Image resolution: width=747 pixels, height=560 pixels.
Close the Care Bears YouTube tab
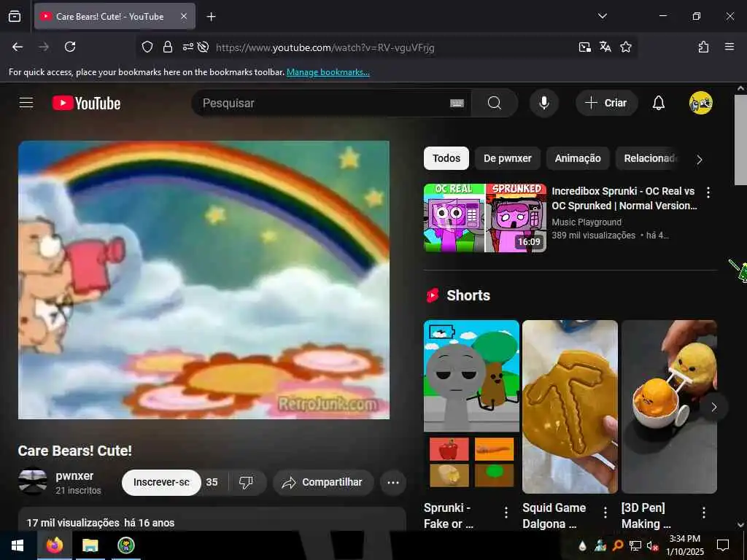(x=184, y=16)
